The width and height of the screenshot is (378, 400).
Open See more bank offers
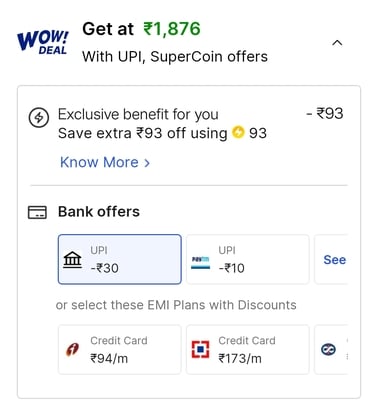334,260
